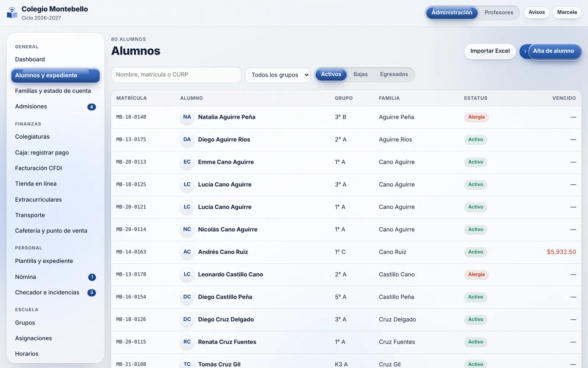Open Caja: registrar pago
This screenshot has width=588, height=368.
[55, 153]
